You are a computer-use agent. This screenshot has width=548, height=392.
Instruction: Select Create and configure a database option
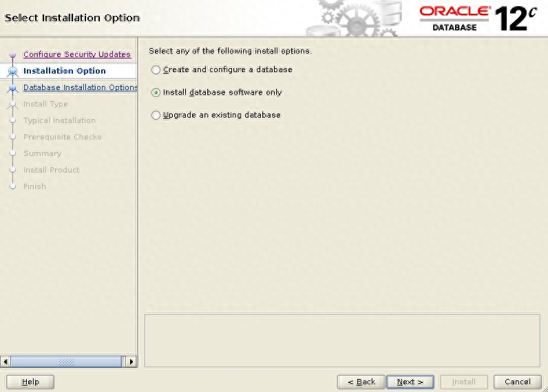(156, 70)
